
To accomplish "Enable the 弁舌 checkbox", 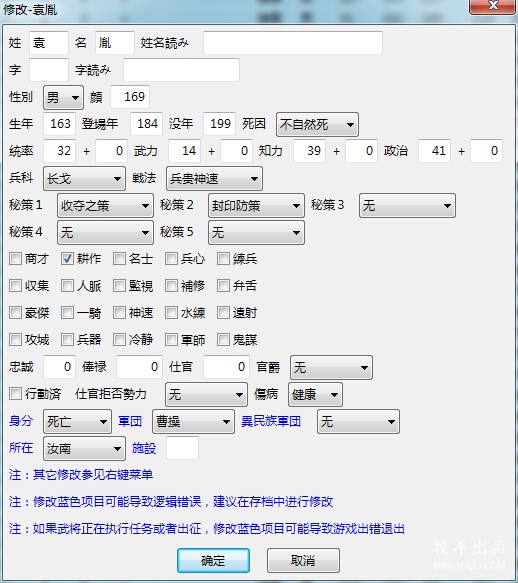I will (x=223, y=286).
